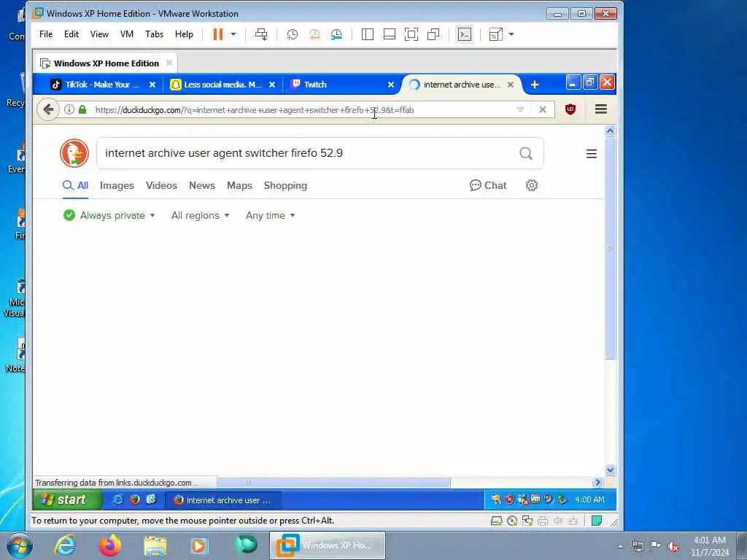Open DuckDuckGo Chat
Image resolution: width=747 pixels, height=560 pixels.
488,185
